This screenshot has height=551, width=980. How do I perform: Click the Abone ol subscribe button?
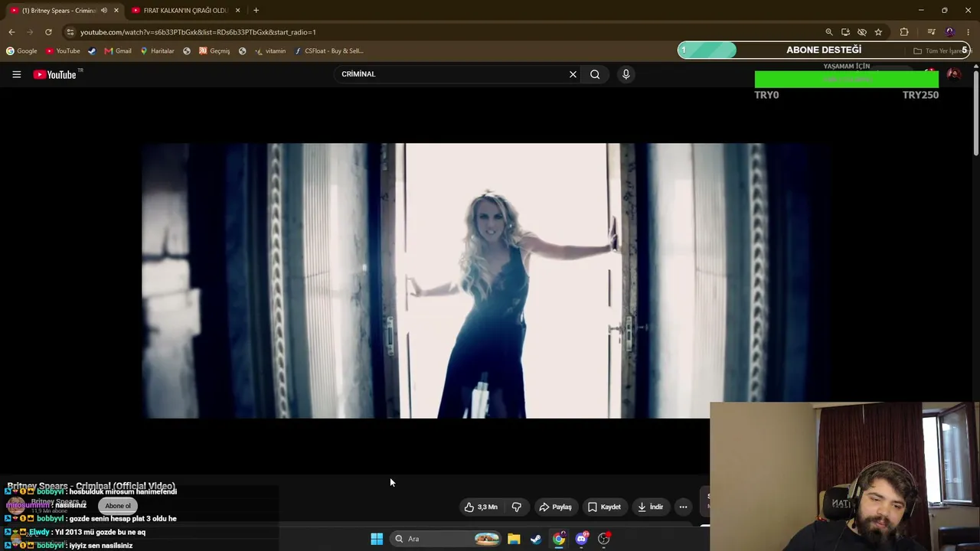pyautogui.click(x=118, y=506)
